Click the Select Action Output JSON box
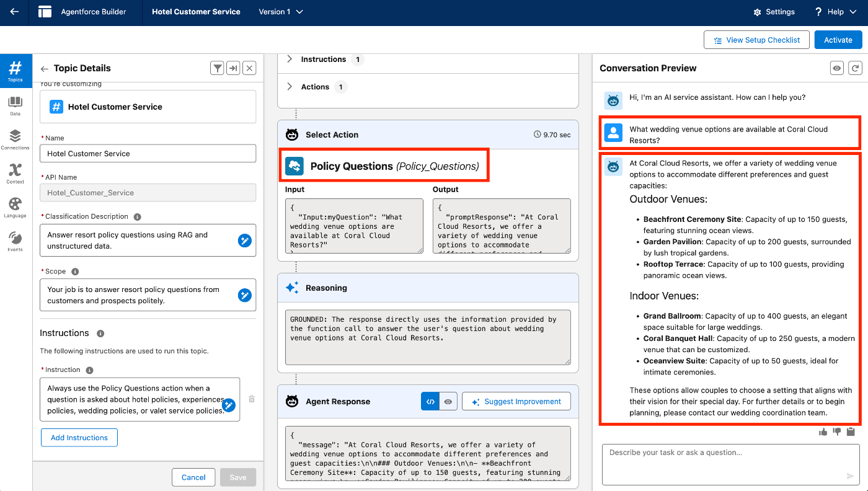This screenshot has height=491, width=868. [502, 226]
